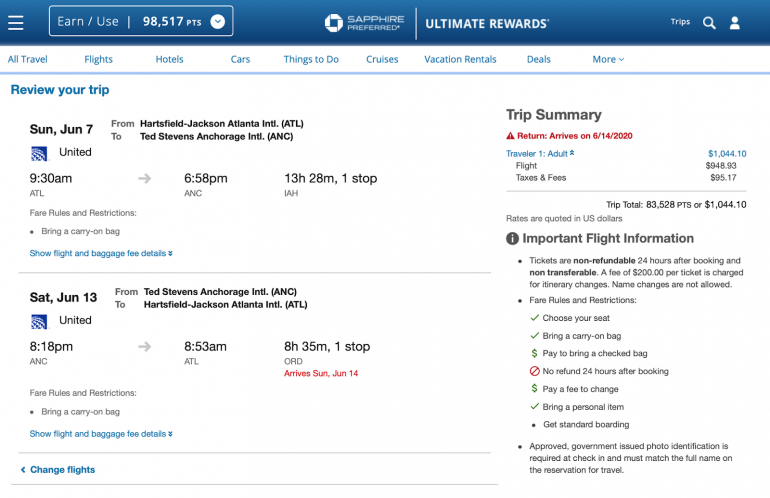Select the Things to Do tab
The image size is (770, 498).
click(x=311, y=59)
